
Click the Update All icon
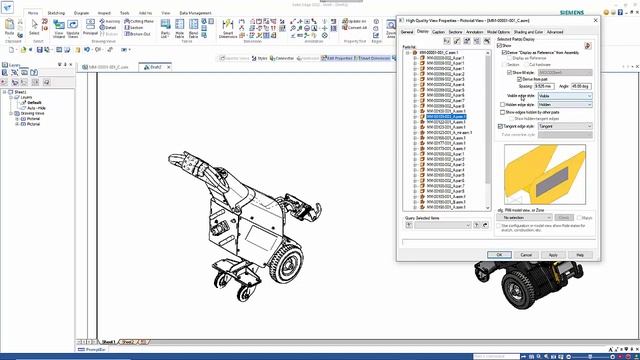pos(354,21)
